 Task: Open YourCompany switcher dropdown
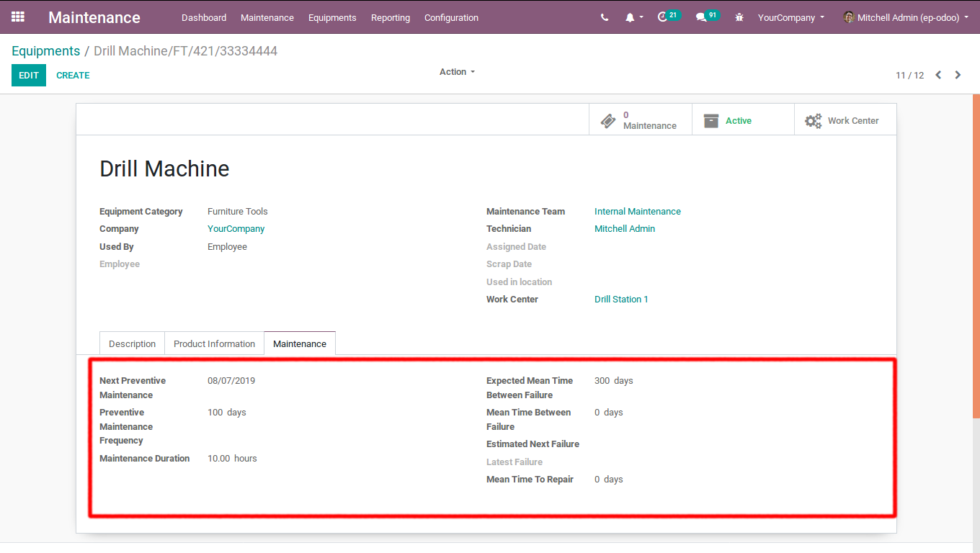point(790,17)
